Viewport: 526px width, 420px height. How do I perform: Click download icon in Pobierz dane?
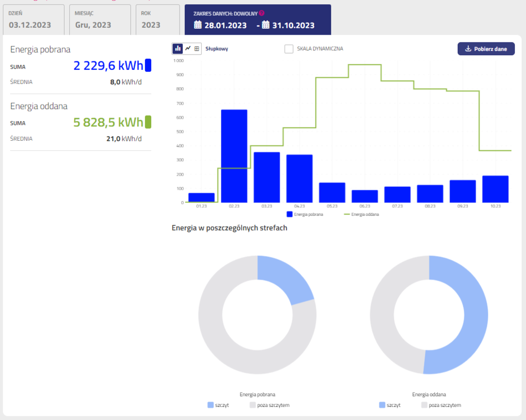tap(468, 49)
